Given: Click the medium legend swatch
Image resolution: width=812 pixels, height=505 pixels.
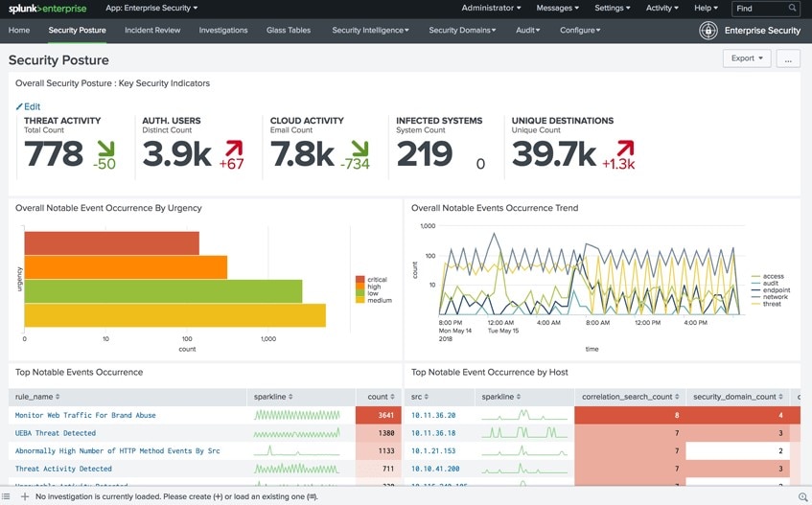Looking at the screenshot, I should tap(360, 300).
